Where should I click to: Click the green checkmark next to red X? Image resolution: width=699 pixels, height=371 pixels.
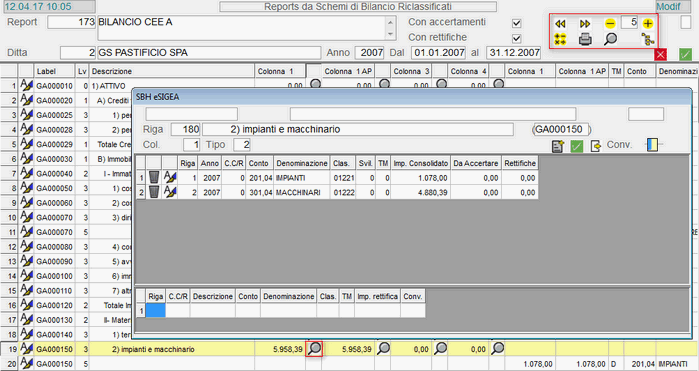(686, 54)
